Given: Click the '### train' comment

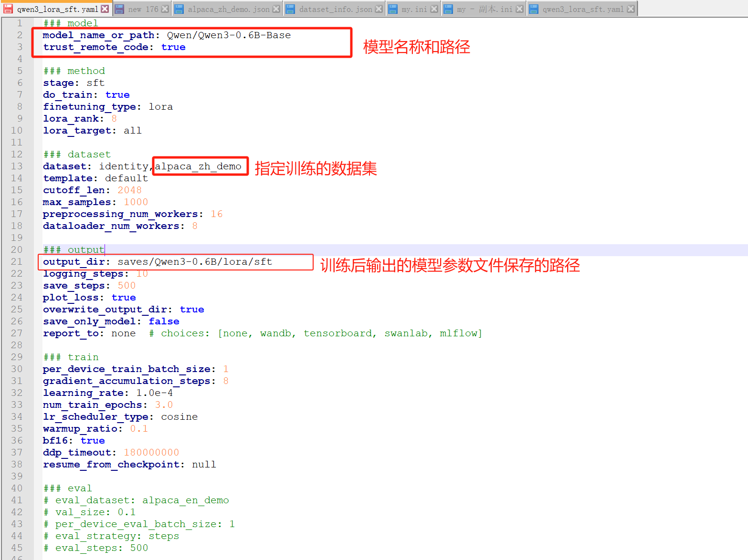Looking at the screenshot, I should click(71, 357).
